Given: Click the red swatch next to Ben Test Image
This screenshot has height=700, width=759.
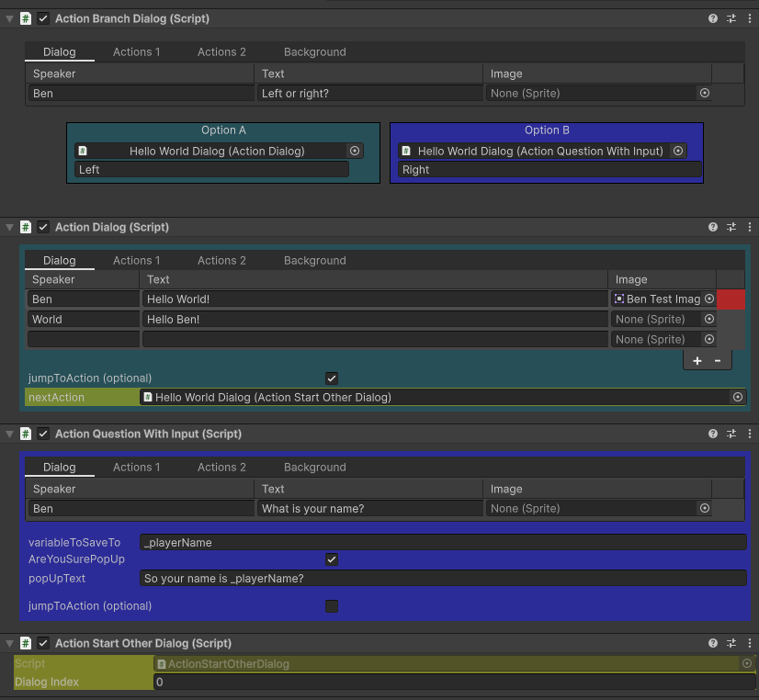Looking at the screenshot, I should 732,299.
